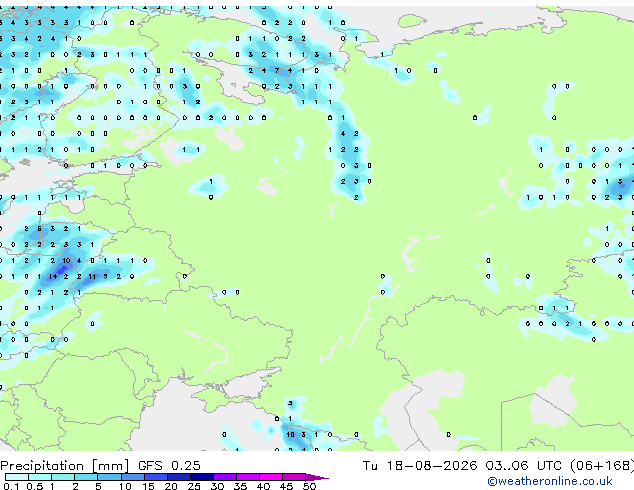Click the 0.5–1 mm legend color box
This screenshot has width=634, height=490.
pyautogui.click(x=40, y=477)
